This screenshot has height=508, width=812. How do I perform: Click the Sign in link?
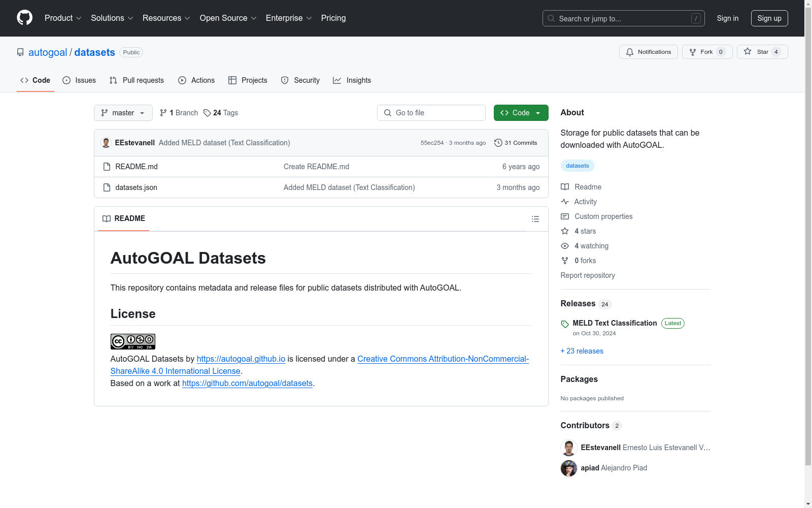728,18
